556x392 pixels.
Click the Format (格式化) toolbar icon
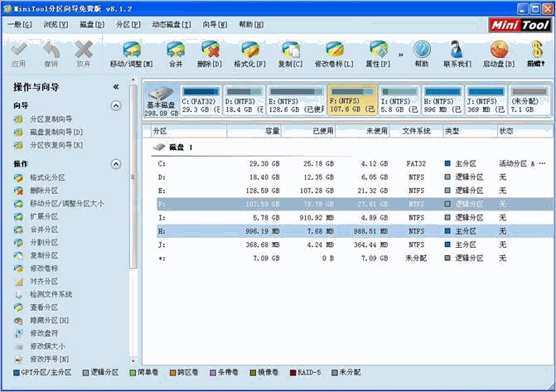click(249, 50)
